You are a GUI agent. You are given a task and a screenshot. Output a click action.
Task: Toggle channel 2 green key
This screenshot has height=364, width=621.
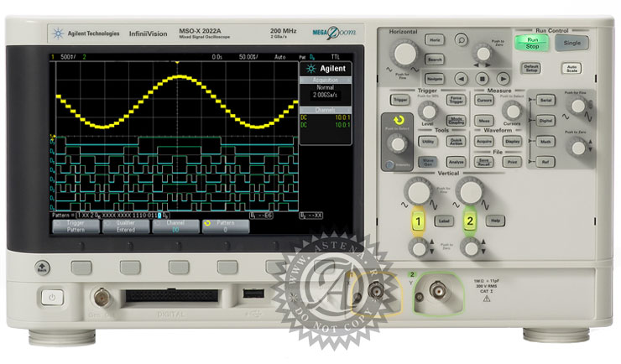coord(470,221)
